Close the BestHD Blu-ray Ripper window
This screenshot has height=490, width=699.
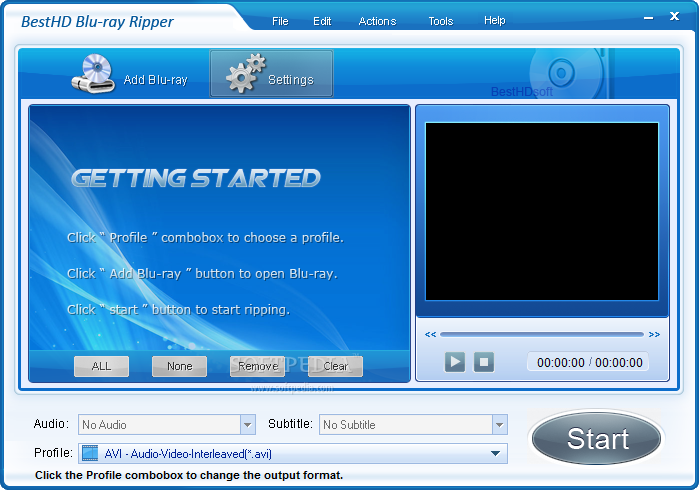click(674, 16)
